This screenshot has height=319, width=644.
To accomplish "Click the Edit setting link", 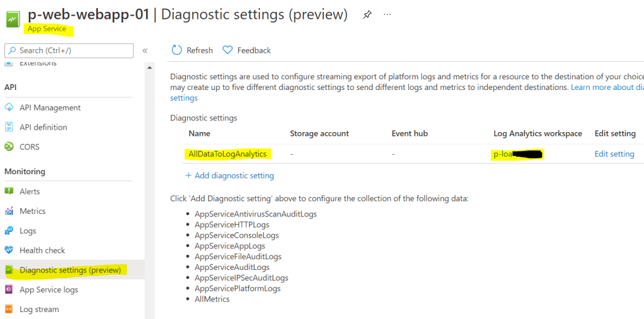I will pos(614,154).
